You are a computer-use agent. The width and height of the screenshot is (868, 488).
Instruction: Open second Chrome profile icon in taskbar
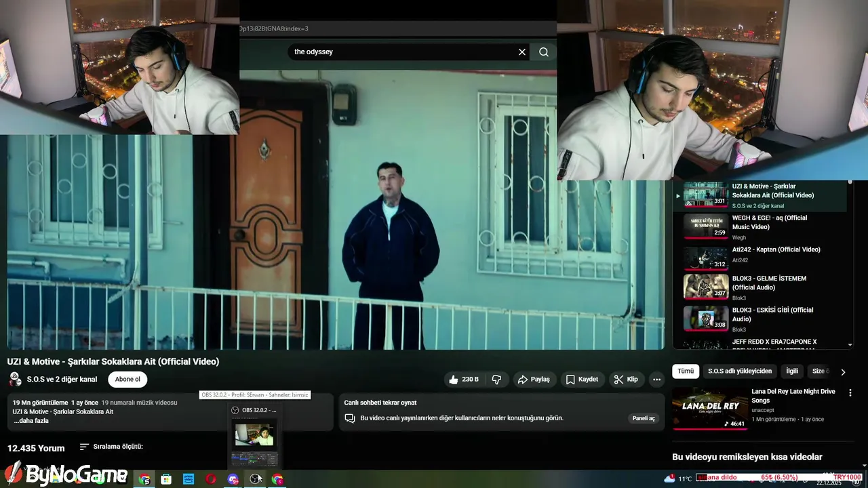(277, 479)
